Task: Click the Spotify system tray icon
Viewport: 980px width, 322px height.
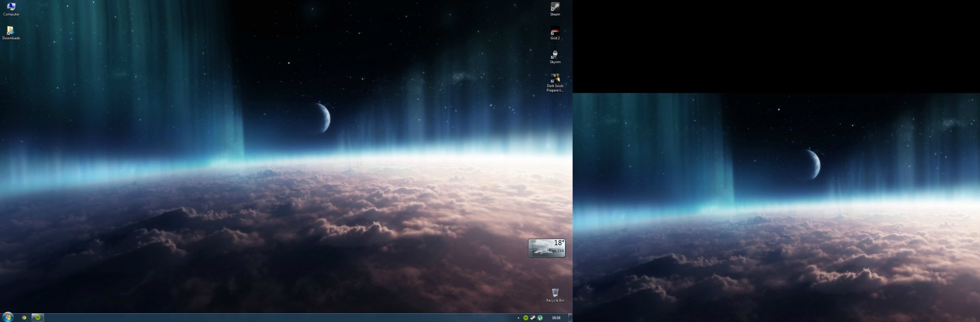Action: [525, 318]
